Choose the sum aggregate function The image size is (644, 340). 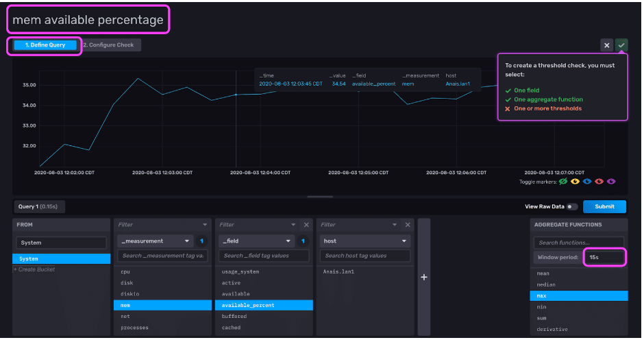pos(579,318)
